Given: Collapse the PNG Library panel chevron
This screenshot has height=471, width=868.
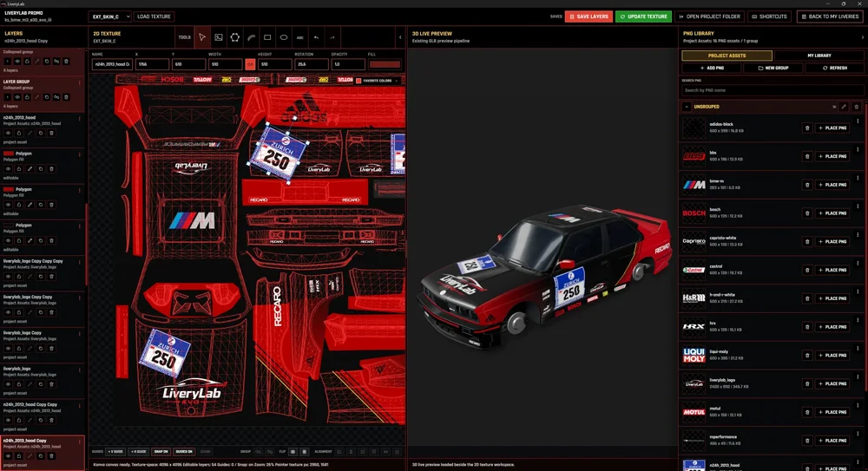Looking at the screenshot, I should [862, 37].
